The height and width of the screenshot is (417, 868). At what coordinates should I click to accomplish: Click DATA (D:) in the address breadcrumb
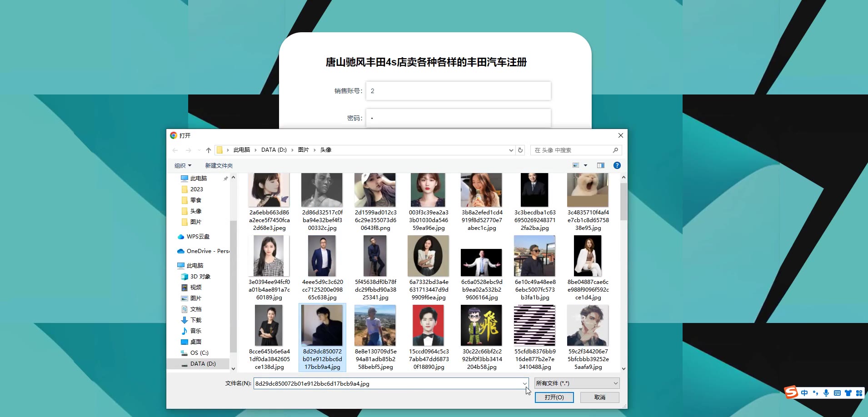pos(274,150)
